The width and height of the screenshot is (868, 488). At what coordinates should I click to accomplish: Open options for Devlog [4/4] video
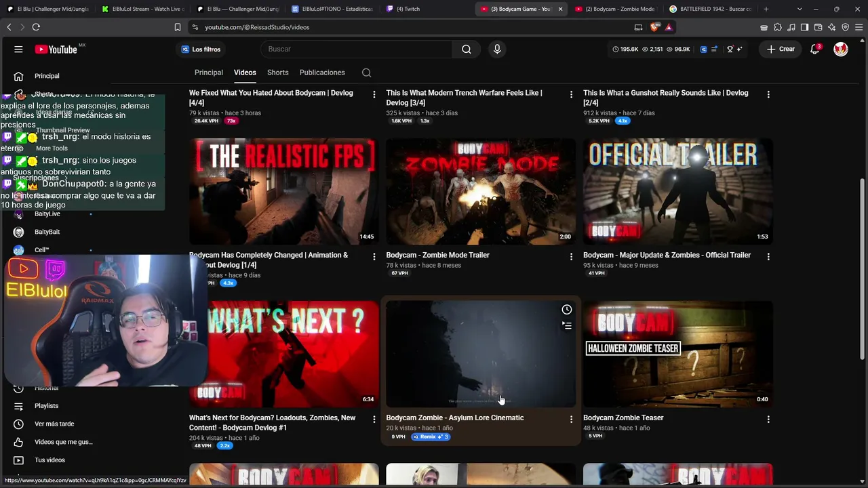pyautogui.click(x=374, y=95)
